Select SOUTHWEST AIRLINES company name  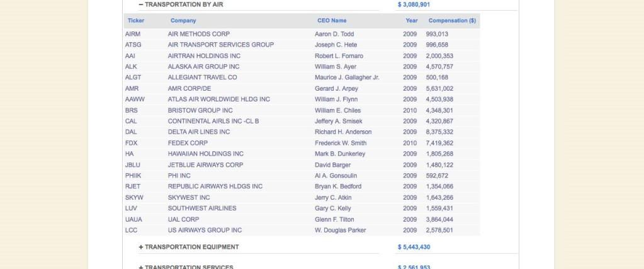[202, 208]
